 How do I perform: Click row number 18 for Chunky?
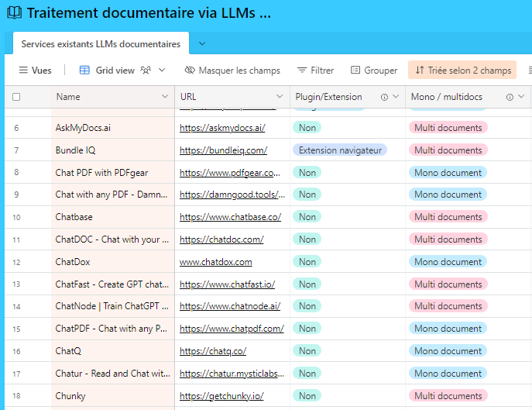click(x=16, y=396)
